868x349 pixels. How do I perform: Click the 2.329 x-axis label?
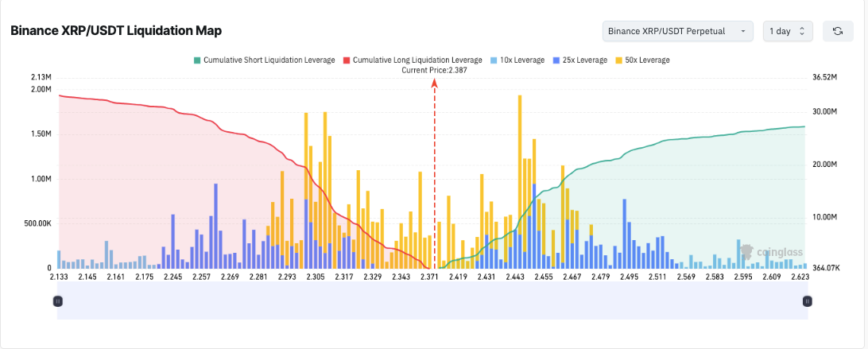click(x=373, y=277)
